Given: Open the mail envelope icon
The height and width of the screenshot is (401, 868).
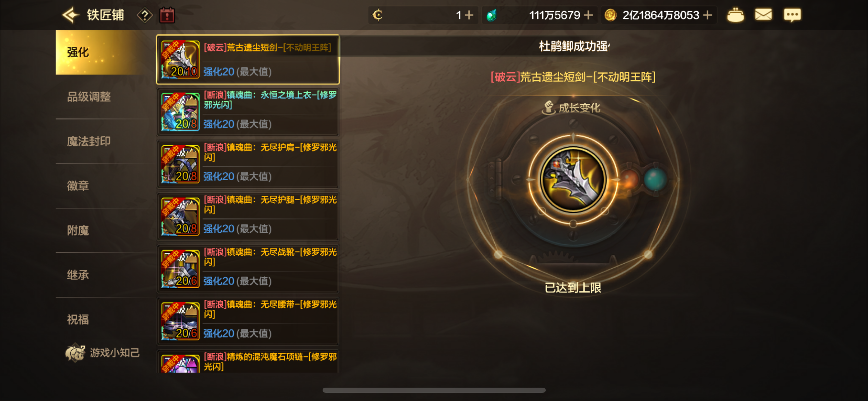Looking at the screenshot, I should [x=763, y=15].
